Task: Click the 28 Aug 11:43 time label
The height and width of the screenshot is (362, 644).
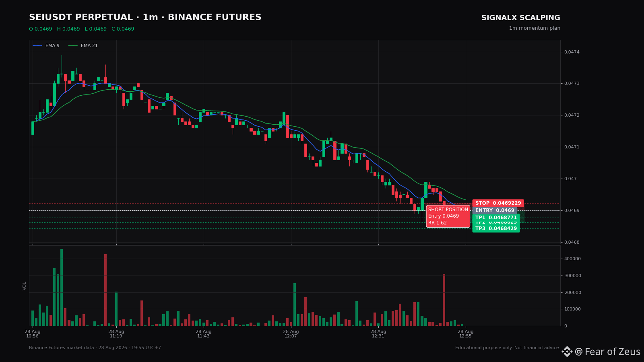Action: (x=204, y=334)
